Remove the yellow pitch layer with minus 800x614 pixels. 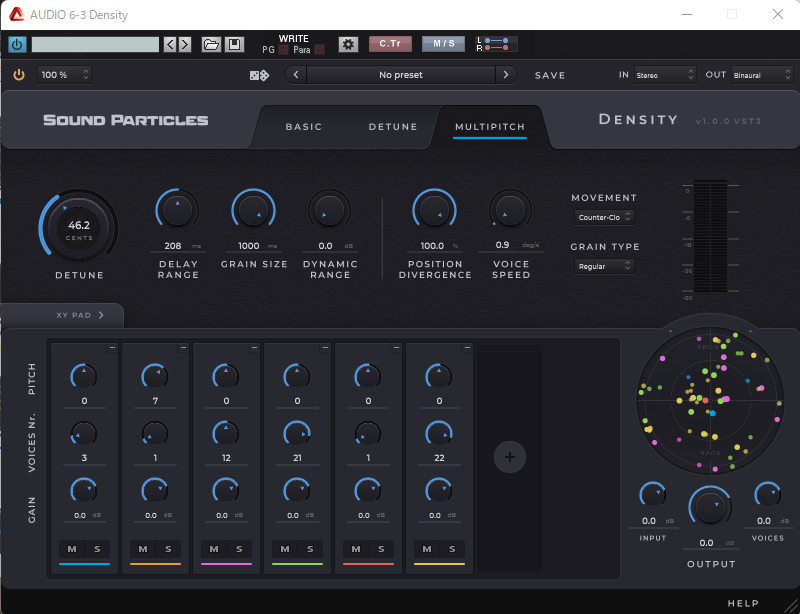pyautogui.click(x=467, y=348)
